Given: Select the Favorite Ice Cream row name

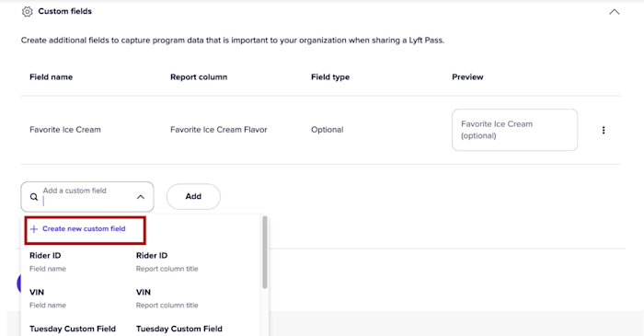Looking at the screenshot, I should tap(65, 130).
